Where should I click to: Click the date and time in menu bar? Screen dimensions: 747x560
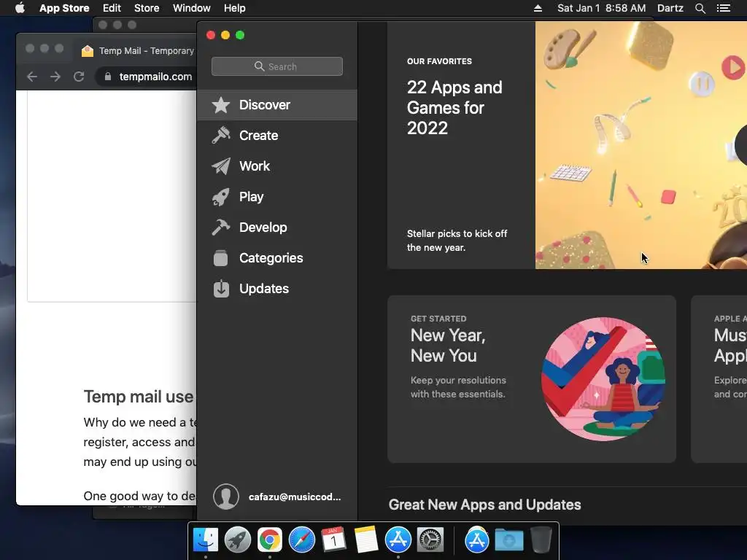point(601,8)
